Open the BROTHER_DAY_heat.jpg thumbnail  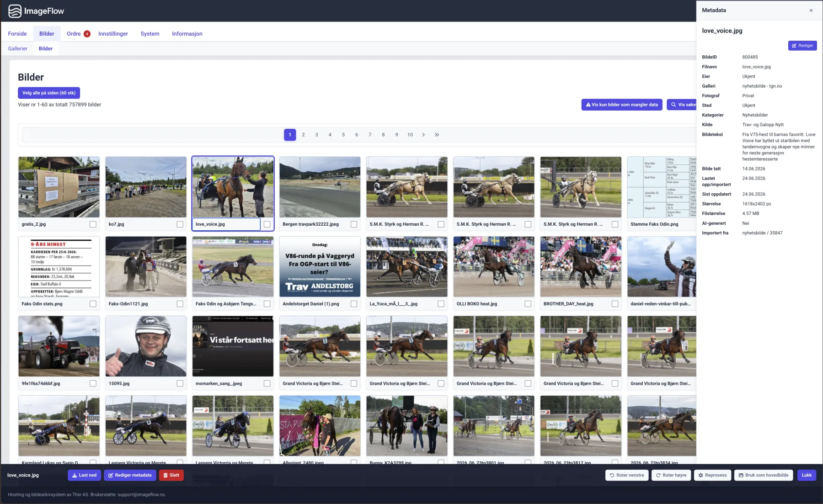pos(581,267)
